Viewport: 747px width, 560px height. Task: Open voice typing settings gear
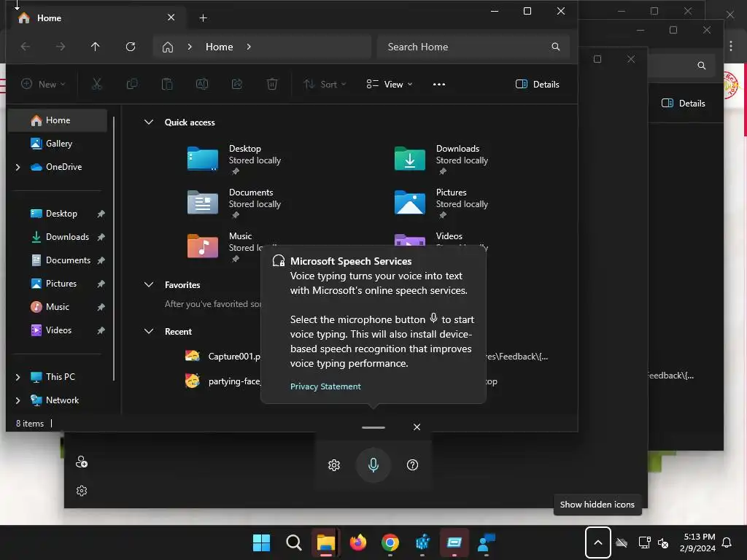click(334, 465)
